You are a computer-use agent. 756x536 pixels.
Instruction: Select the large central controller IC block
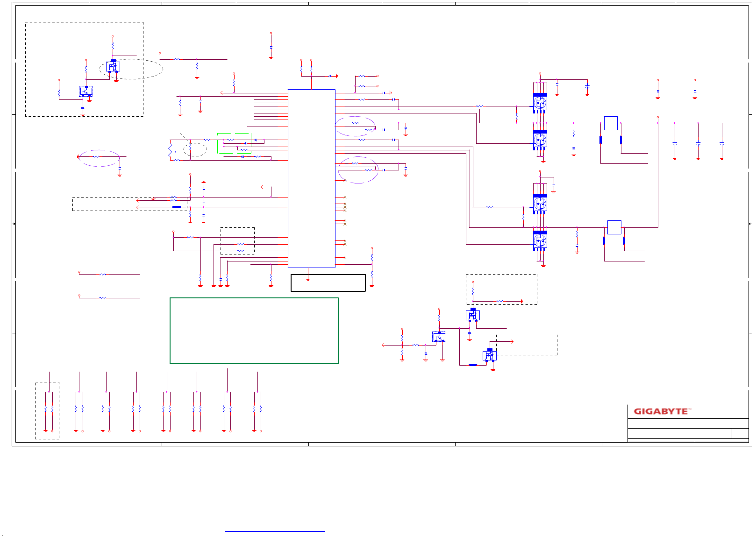(312, 178)
